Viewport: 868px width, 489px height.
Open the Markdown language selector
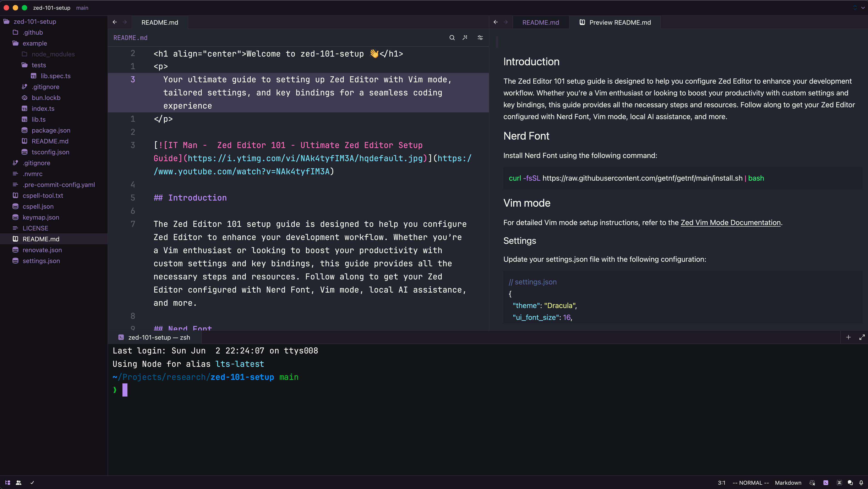[x=788, y=483]
